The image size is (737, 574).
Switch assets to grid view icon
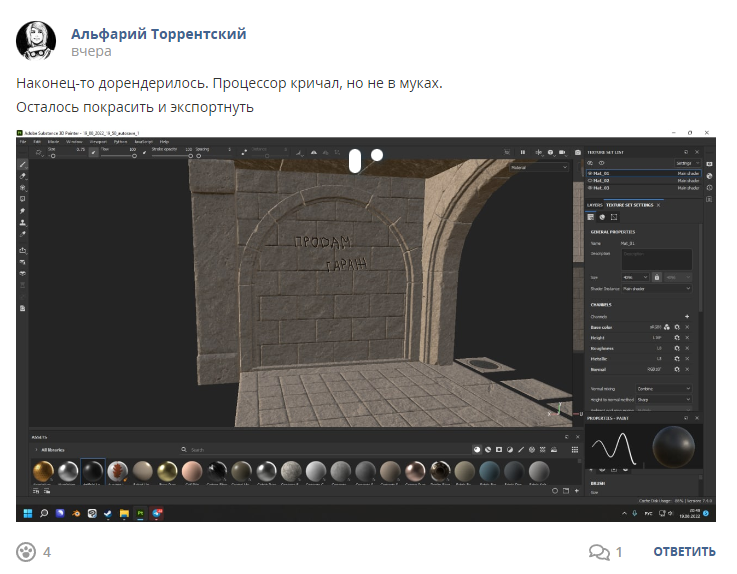tap(575, 450)
